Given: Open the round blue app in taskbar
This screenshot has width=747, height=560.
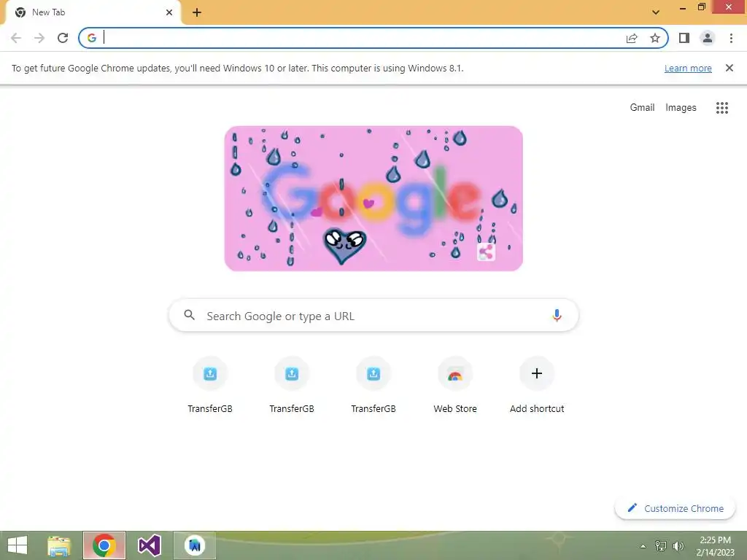Looking at the screenshot, I should (194, 545).
